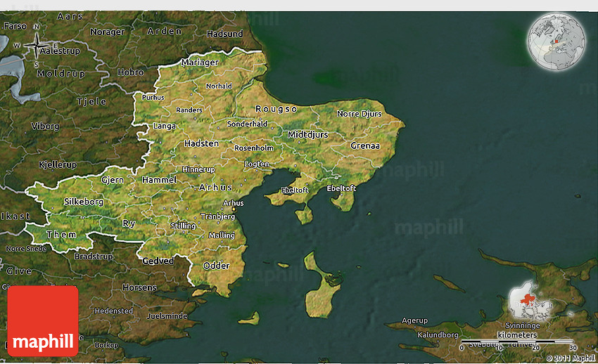
Task: Click the Horsens label
Action: (x=139, y=287)
